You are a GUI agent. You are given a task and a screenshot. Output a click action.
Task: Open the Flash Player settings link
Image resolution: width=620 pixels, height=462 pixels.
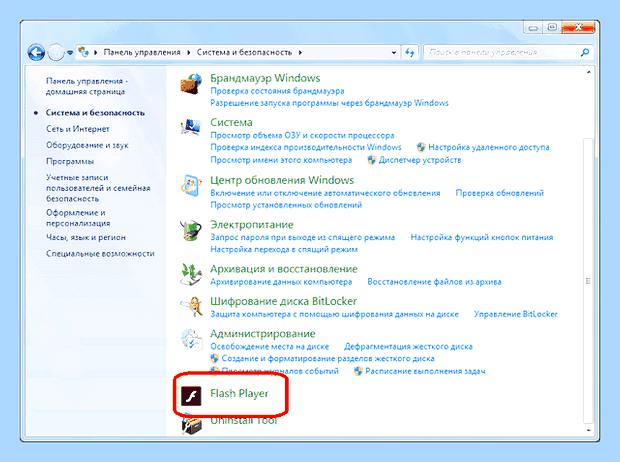pyautogui.click(x=239, y=394)
